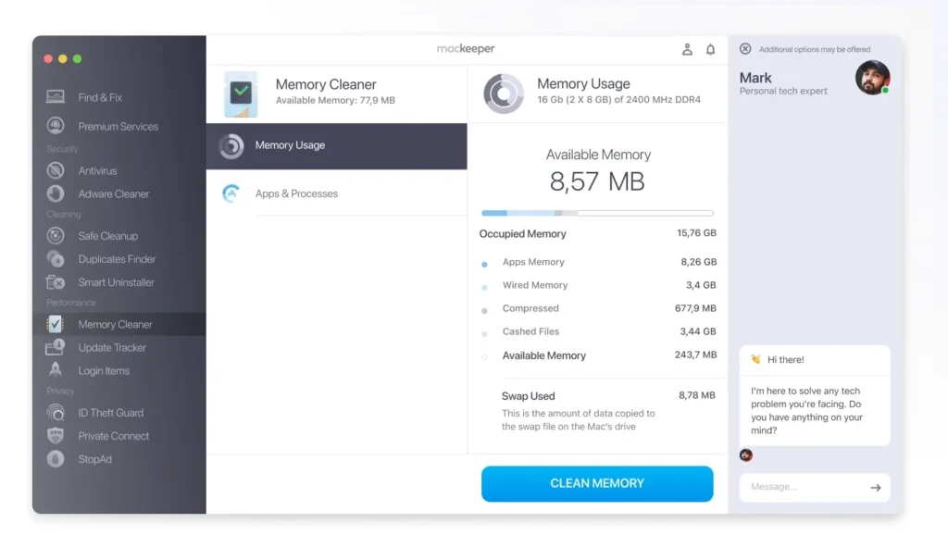Select Memory Usage tab
This screenshot has width=948, height=560.
tap(337, 145)
